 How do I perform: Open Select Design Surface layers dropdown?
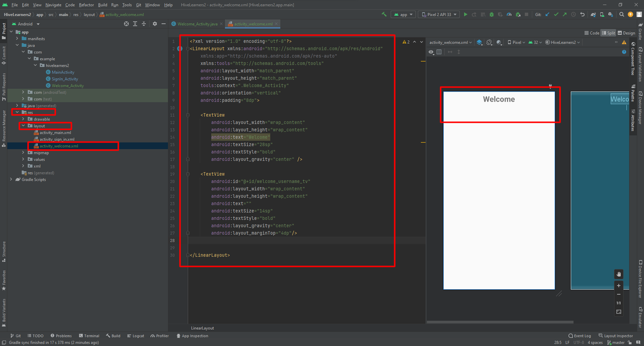click(x=479, y=42)
